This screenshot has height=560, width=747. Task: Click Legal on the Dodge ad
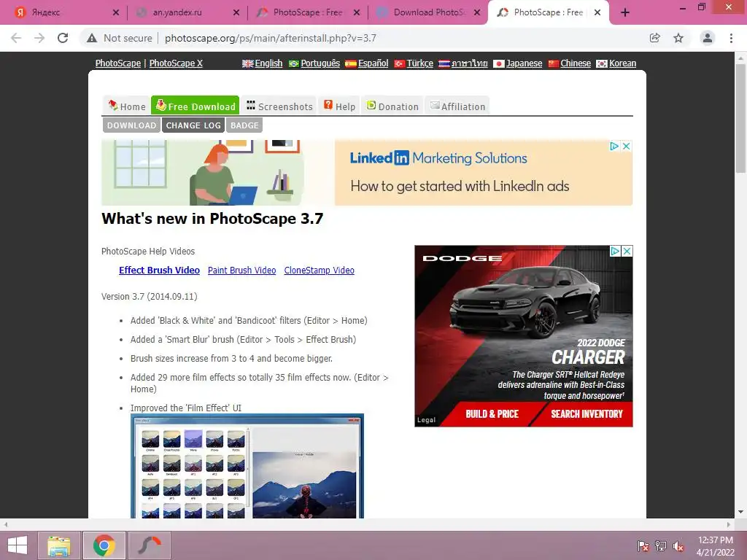[x=426, y=420]
